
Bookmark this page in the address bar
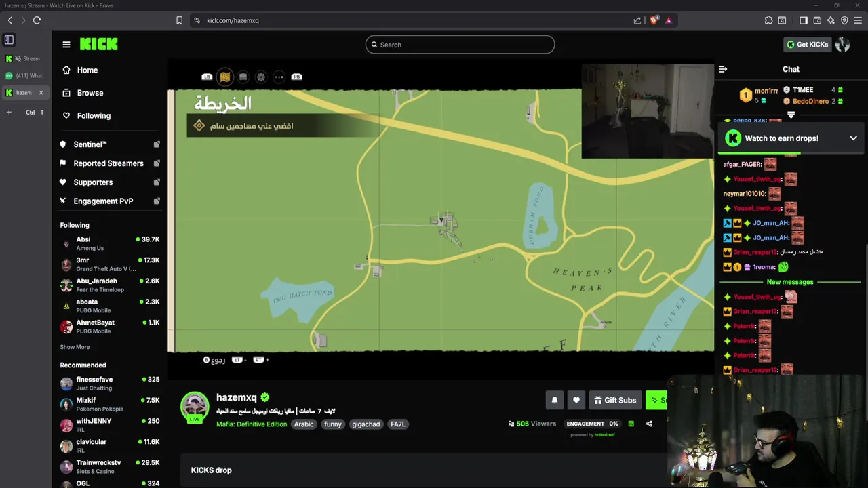click(x=179, y=20)
